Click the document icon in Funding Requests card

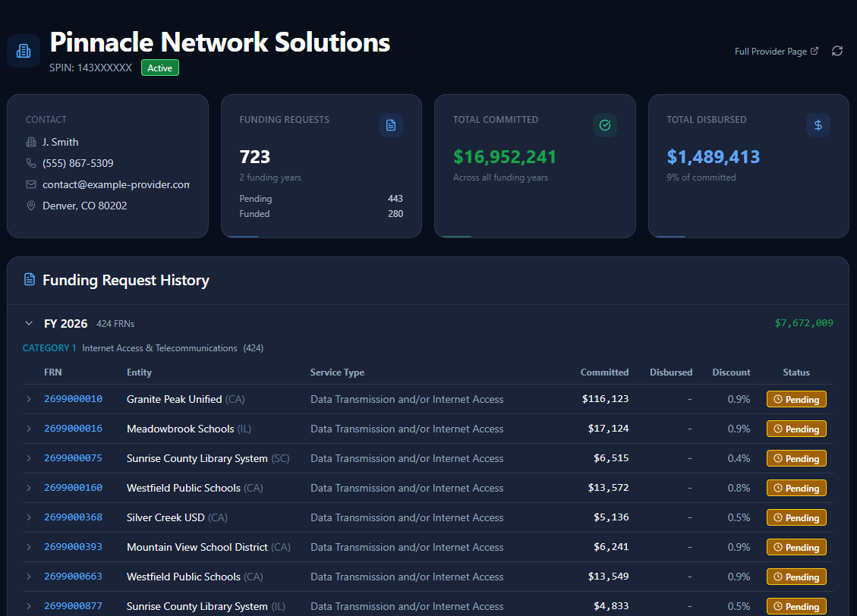[x=391, y=125]
